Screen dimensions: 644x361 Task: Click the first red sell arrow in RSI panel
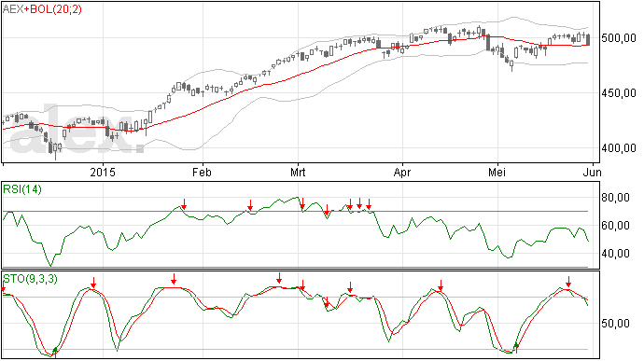184,204
